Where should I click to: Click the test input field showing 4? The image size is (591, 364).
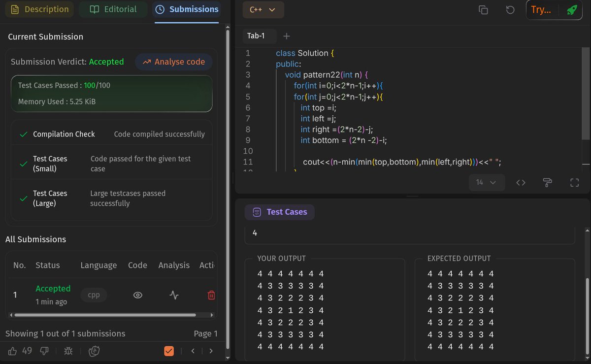[x=410, y=233]
